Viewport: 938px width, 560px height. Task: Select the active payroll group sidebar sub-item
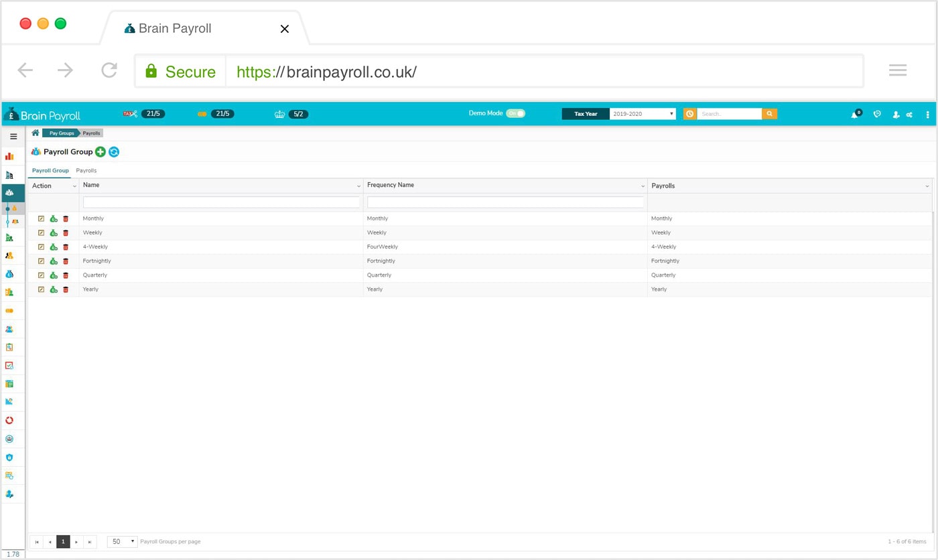pyautogui.click(x=14, y=208)
